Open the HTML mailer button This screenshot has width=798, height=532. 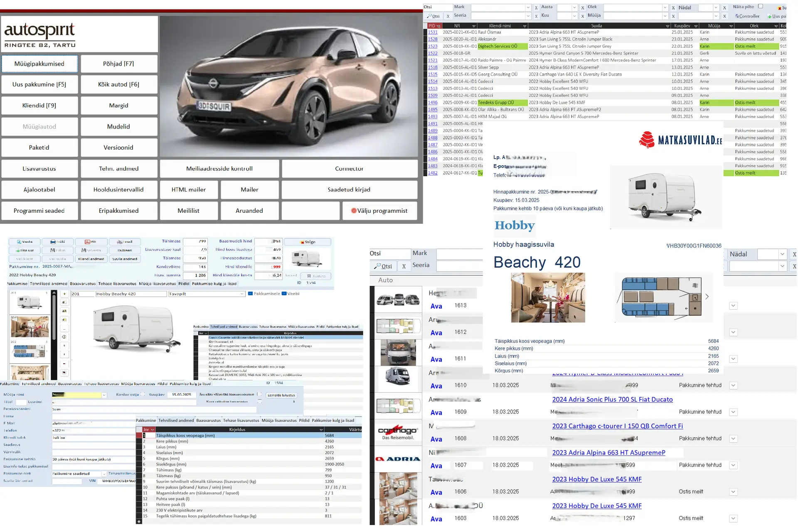tap(189, 190)
